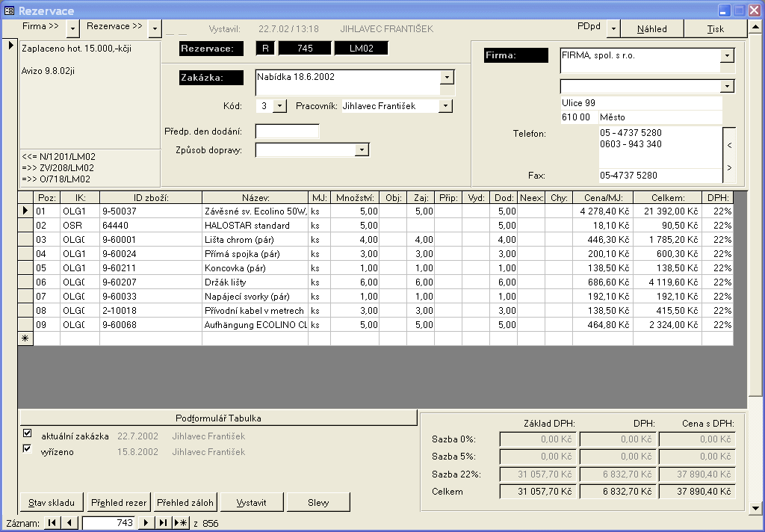Open the Firma >> dropdown arrow

(72, 28)
